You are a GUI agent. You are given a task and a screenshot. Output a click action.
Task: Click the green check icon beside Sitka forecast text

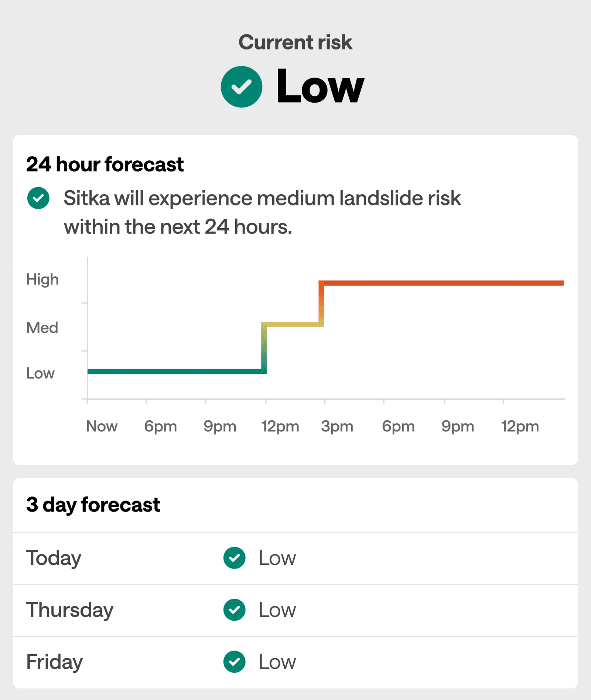pyautogui.click(x=38, y=198)
